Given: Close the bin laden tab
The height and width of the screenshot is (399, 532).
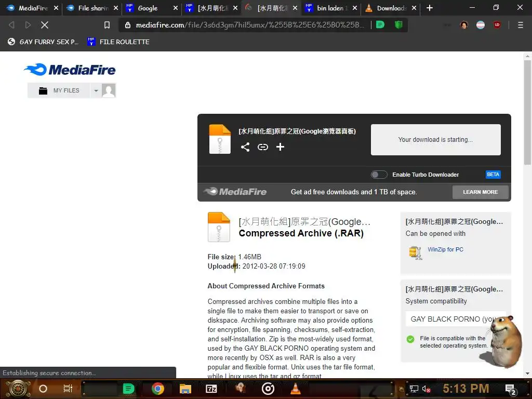Looking at the screenshot, I should (x=354, y=8).
